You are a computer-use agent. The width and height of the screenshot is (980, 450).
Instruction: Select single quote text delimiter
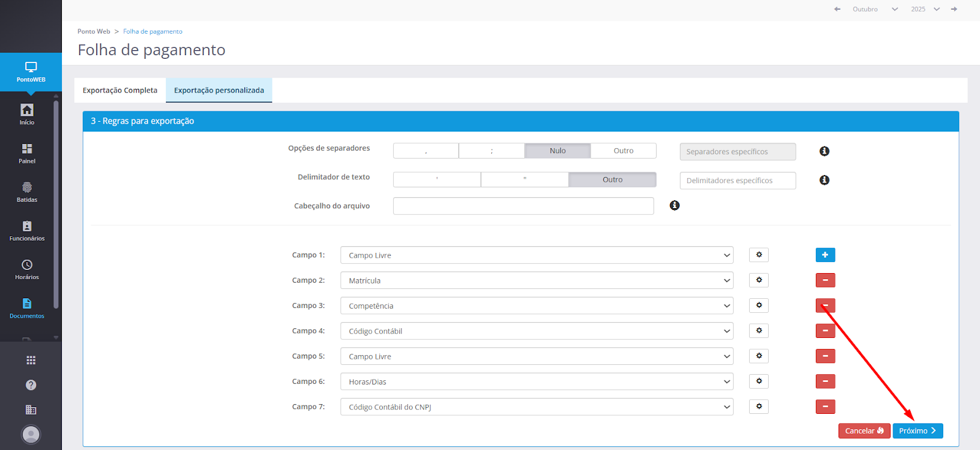coord(437,179)
